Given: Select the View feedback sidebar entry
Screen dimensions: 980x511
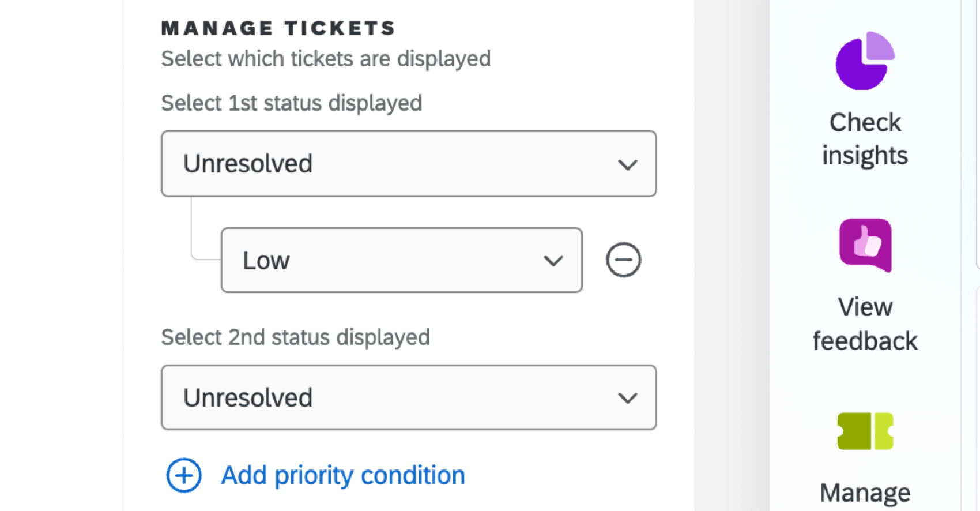Looking at the screenshot, I should (865, 324).
